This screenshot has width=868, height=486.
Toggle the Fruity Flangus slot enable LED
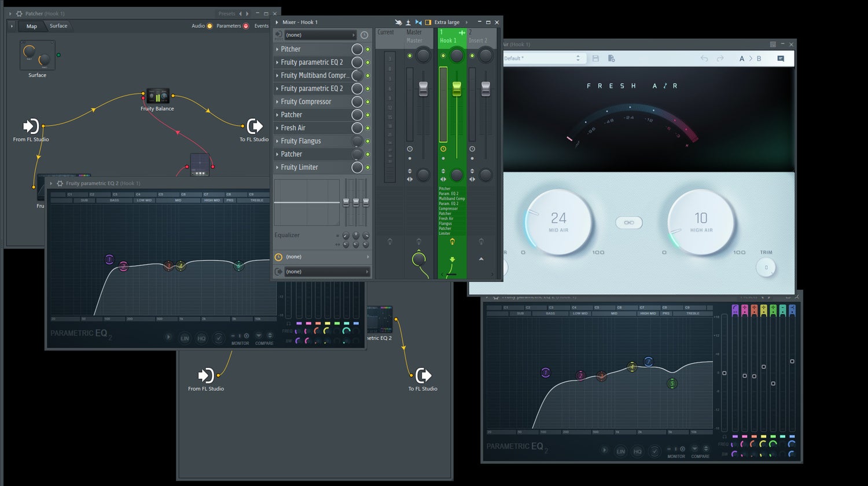pos(367,141)
